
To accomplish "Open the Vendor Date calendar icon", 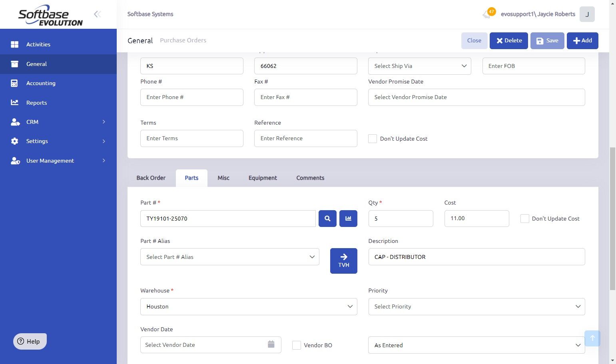I will (271, 344).
